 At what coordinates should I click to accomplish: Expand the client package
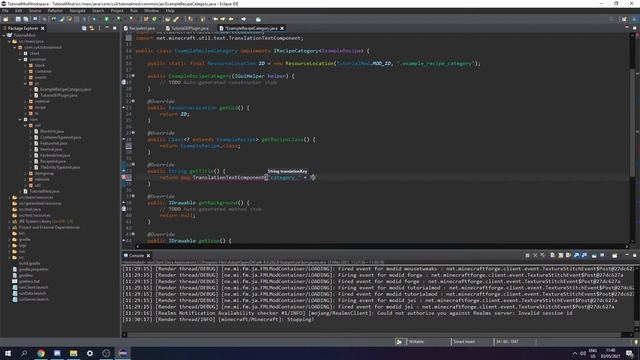tap(20, 53)
